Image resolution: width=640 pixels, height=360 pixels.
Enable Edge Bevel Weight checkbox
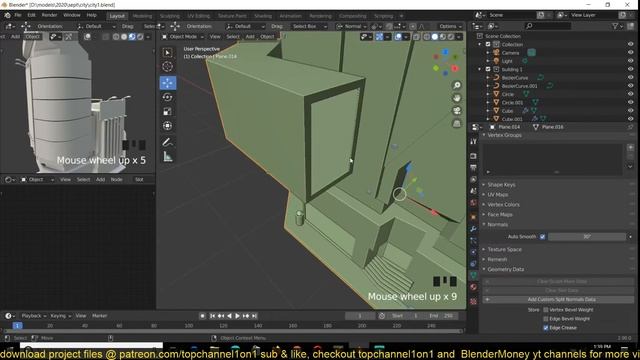[x=546, y=319]
